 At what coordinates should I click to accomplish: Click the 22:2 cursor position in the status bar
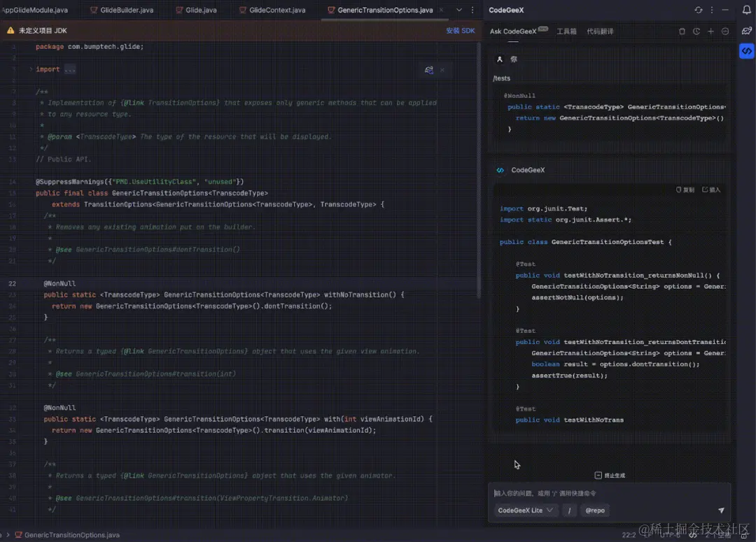(629, 535)
